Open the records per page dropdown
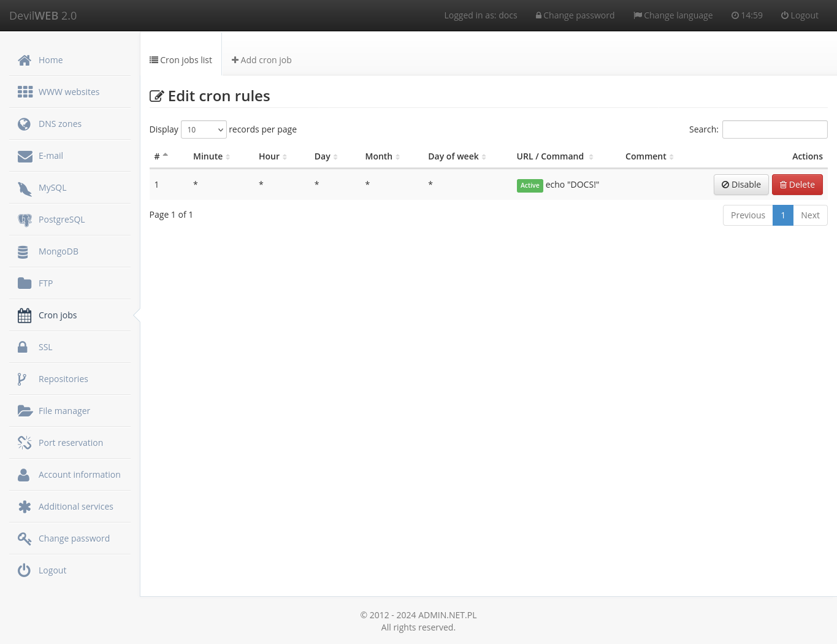This screenshot has height=644, width=837. click(x=204, y=129)
